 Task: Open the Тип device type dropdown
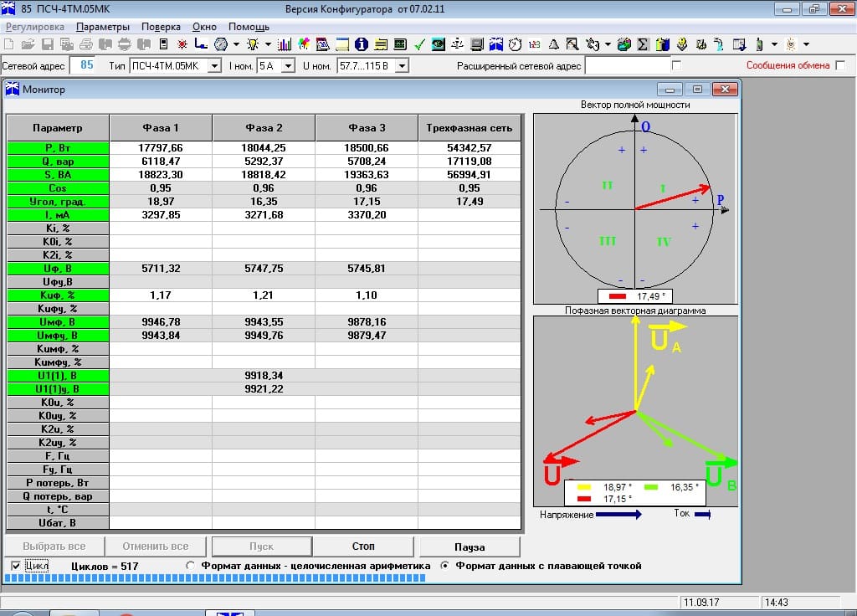(x=214, y=65)
